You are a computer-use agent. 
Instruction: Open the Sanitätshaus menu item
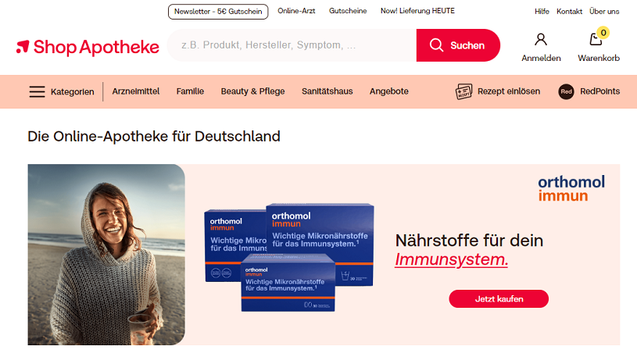tap(327, 91)
